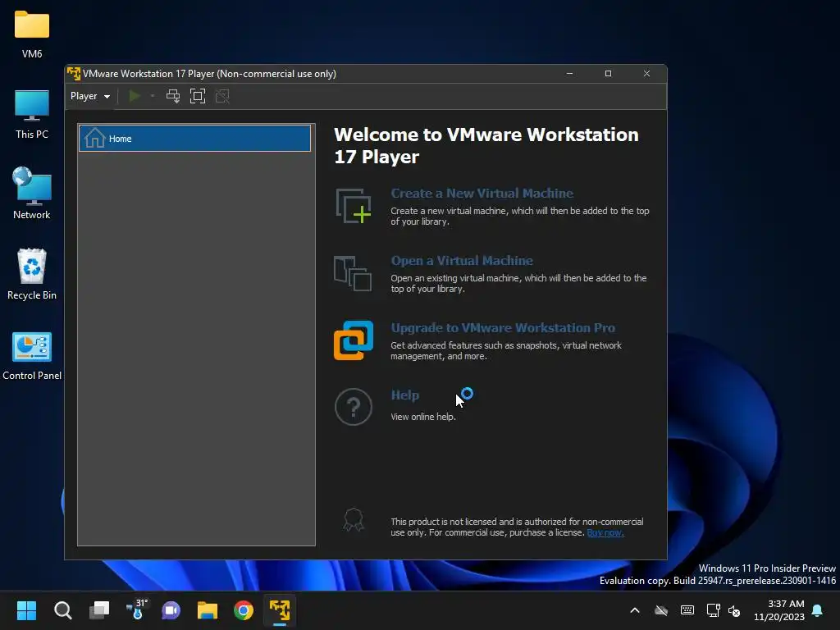This screenshot has width=840, height=630.
Task: Open notifications bell icon
Action: (818, 610)
